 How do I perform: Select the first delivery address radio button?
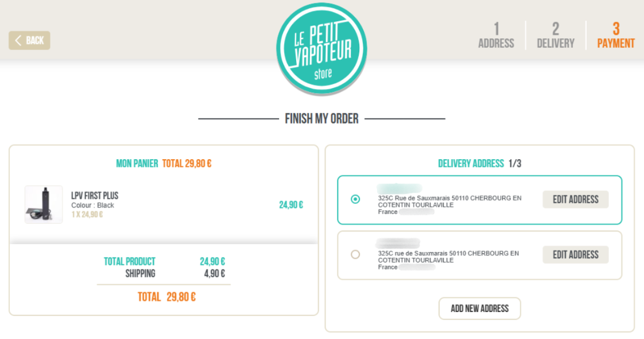pos(355,199)
